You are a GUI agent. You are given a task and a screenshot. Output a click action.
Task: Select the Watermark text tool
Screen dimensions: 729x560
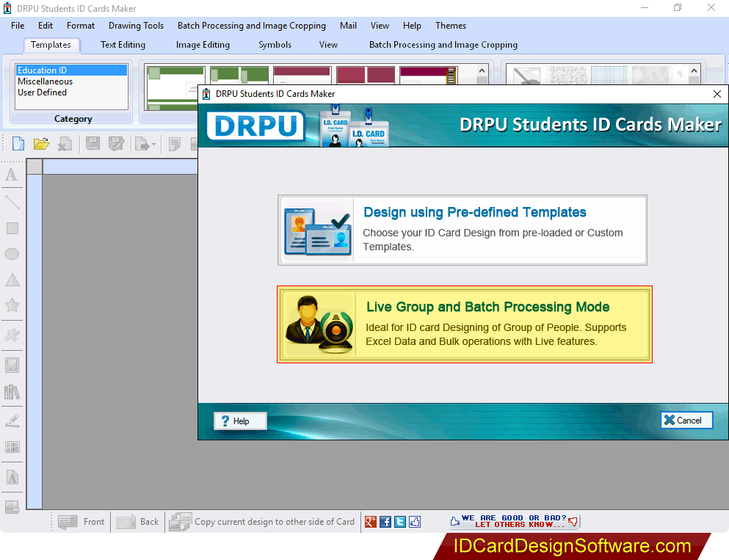click(x=12, y=477)
